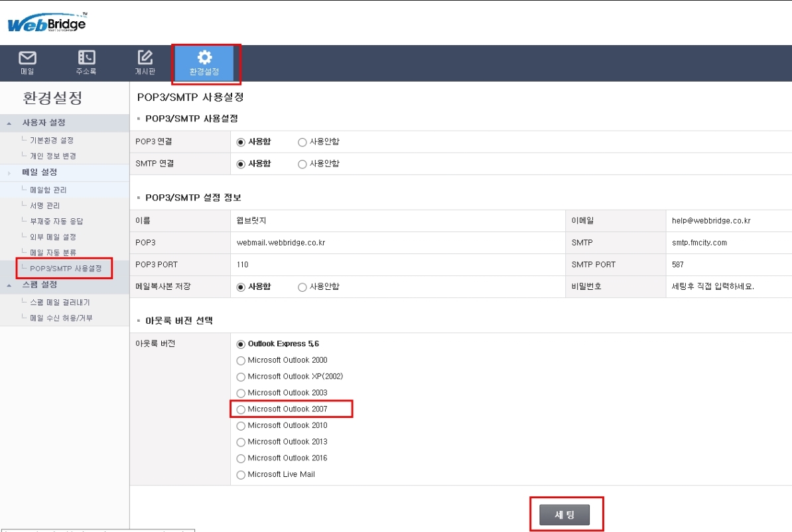The image size is (792, 532).
Task: Click the SMTP PORT value 587
Action: pos(678,265)
